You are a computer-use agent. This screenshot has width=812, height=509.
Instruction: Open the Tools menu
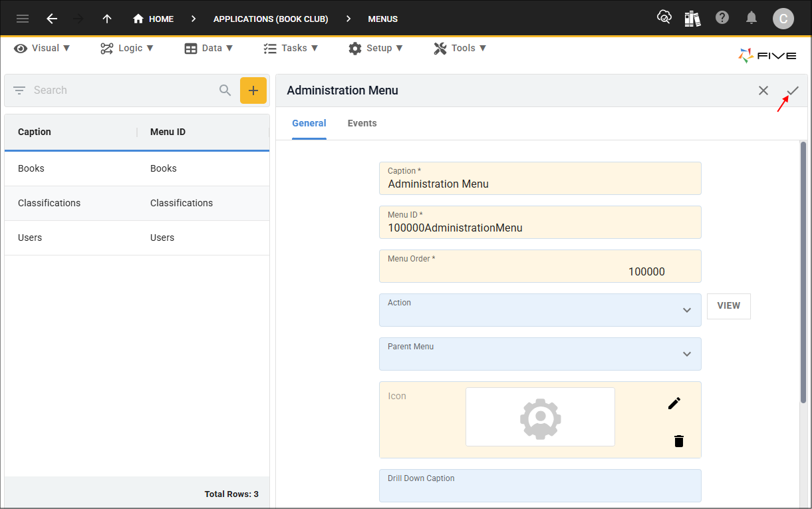(460, 48)
